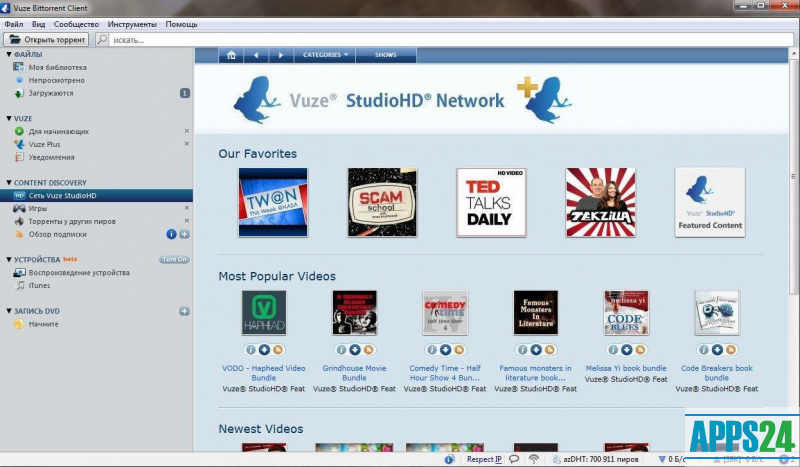Select Начните under ЗАПИСЬ DVD
This screenshot has width=800, height=467.
[43, 324]
